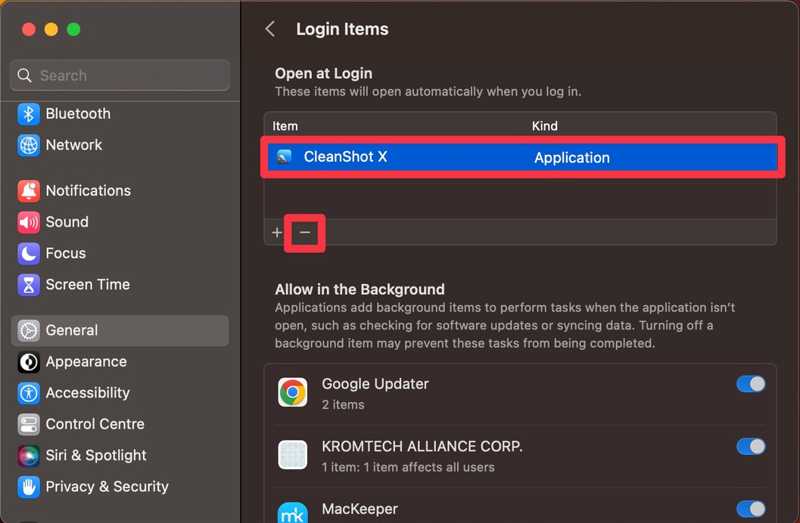Select General in the sidebar
800x523 pixels.
pos(120,331)
